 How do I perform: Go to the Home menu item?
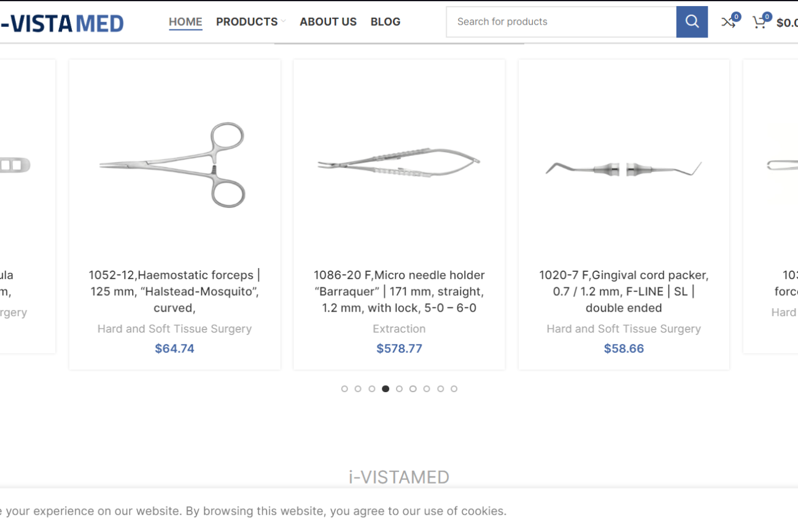(185, 22)
